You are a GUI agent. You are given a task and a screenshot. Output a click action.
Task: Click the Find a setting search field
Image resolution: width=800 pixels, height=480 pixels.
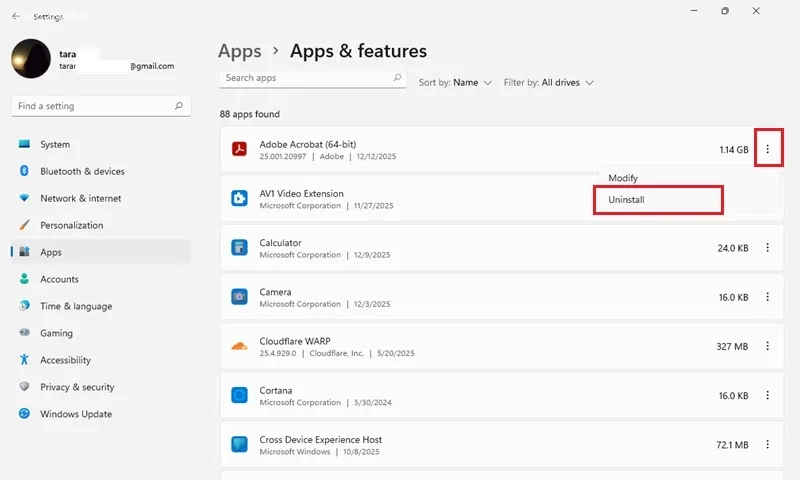[x=101, y=106]
